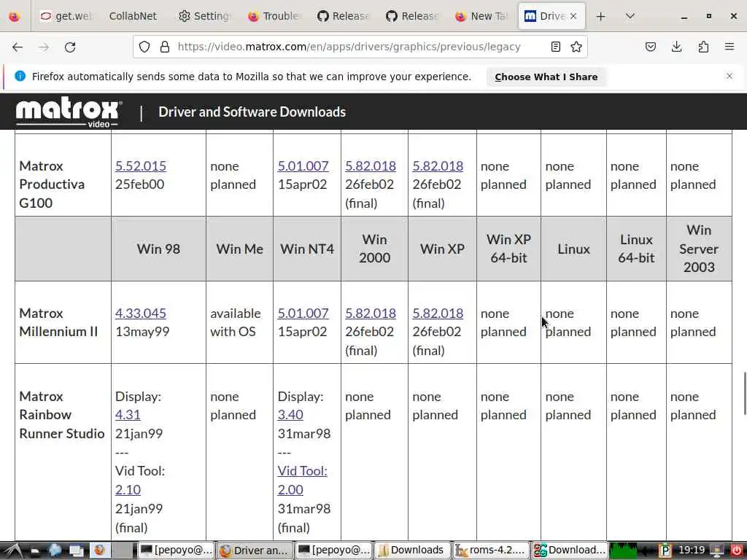Click the Matrox Productiva G100 row label
This screenshot has width=747, height=560.
(x=52, y=184)
